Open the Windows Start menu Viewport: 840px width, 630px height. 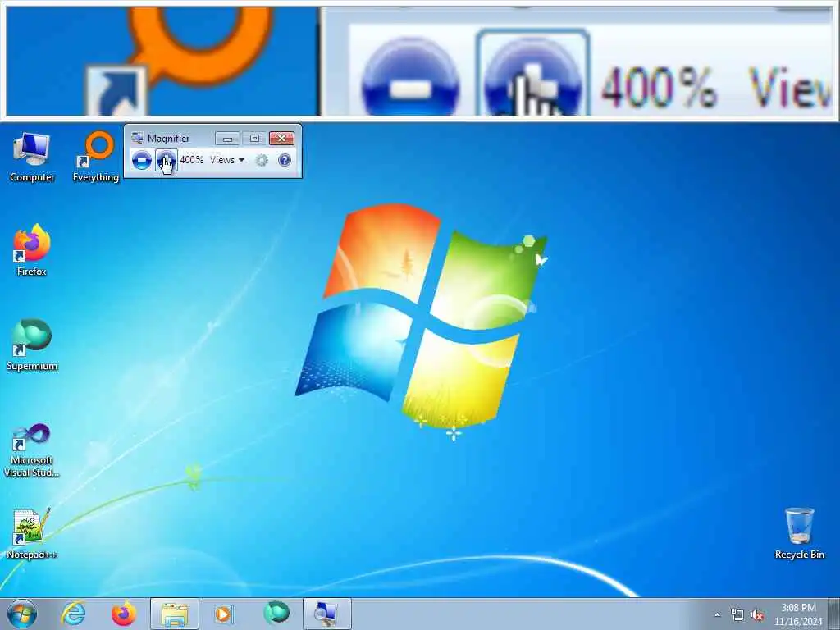click(x=22, y=614)
